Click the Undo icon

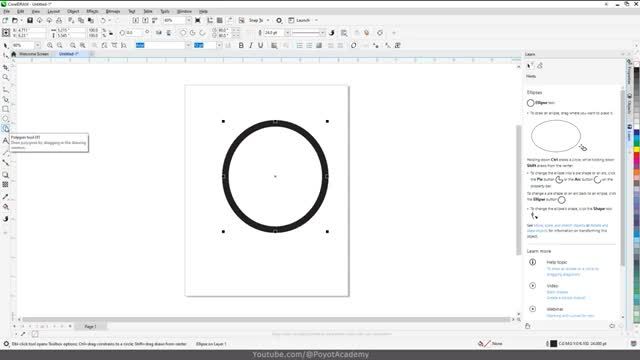click(x=103, y=20)
